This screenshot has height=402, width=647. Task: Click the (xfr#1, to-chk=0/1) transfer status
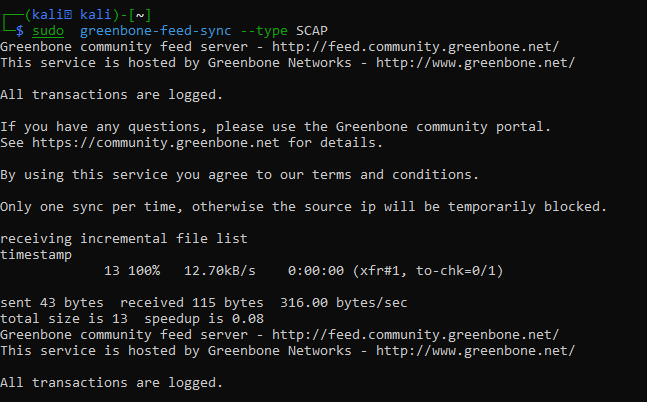(427, 271)
